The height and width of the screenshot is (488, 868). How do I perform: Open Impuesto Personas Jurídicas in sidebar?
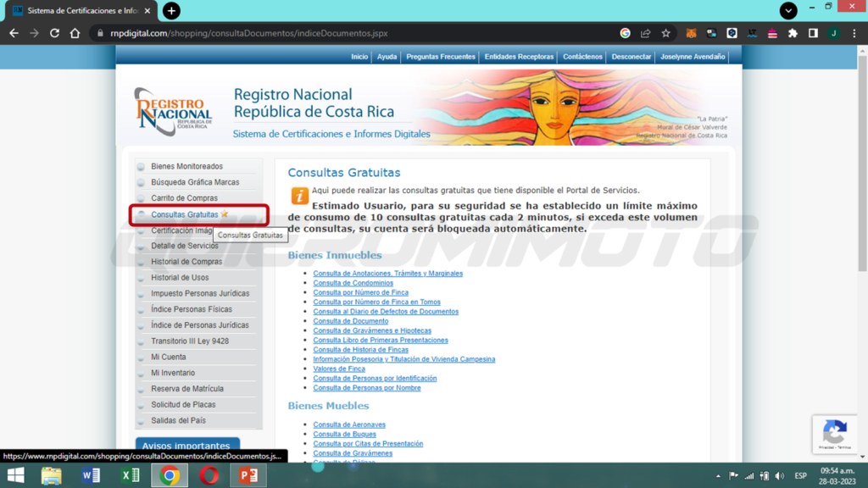pos(200,293)
